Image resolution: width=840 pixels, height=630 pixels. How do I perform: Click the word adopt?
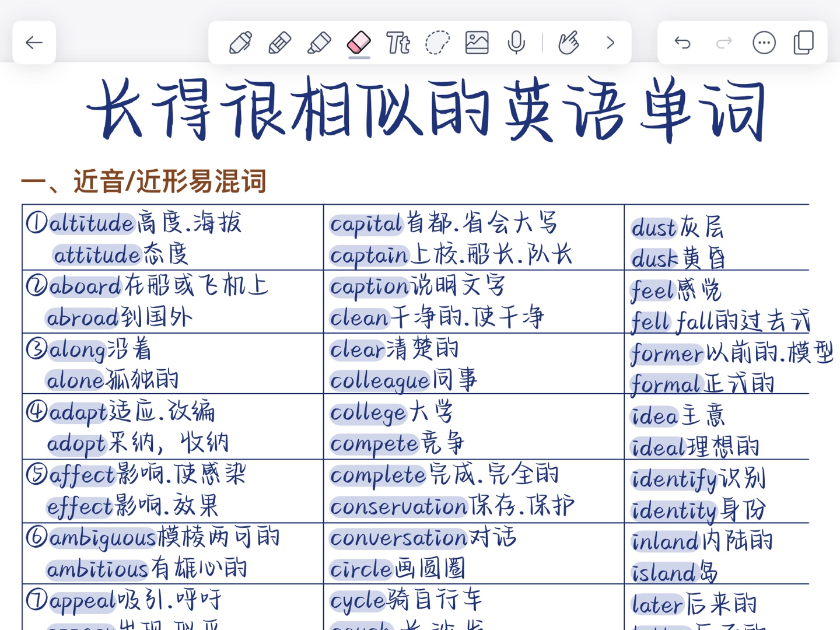pos(76,444)
